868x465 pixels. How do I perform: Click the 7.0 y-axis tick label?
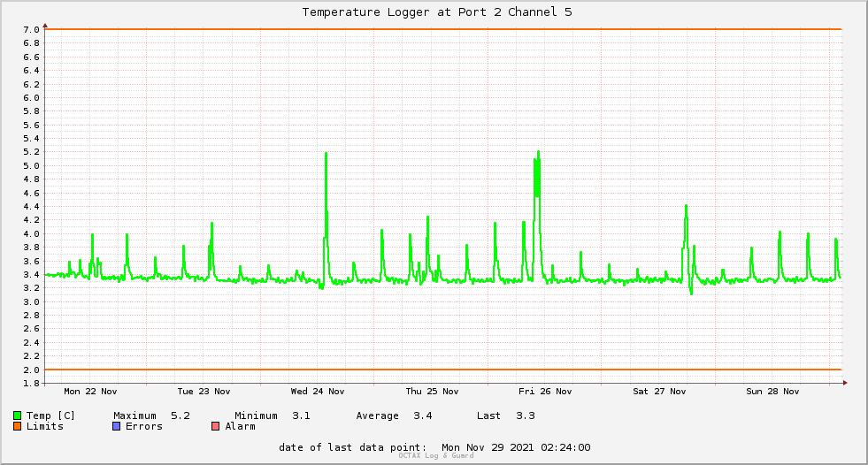pyautogui.click(x=31, y=30)
